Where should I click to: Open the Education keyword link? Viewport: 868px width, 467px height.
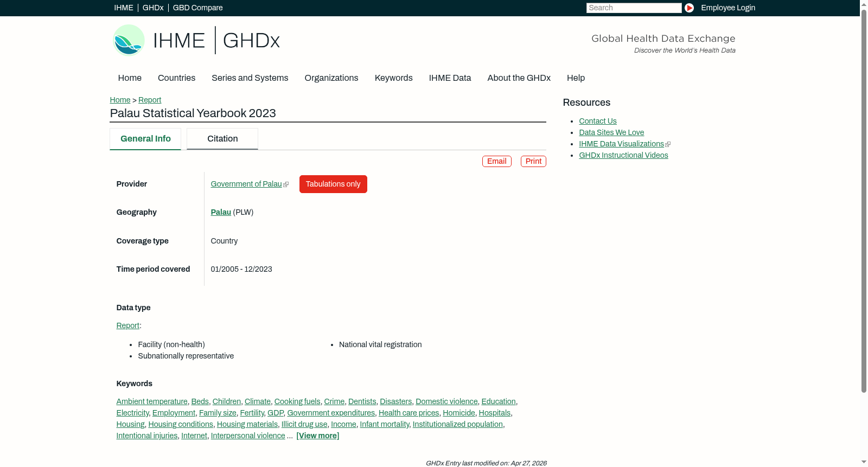[499, 401]
